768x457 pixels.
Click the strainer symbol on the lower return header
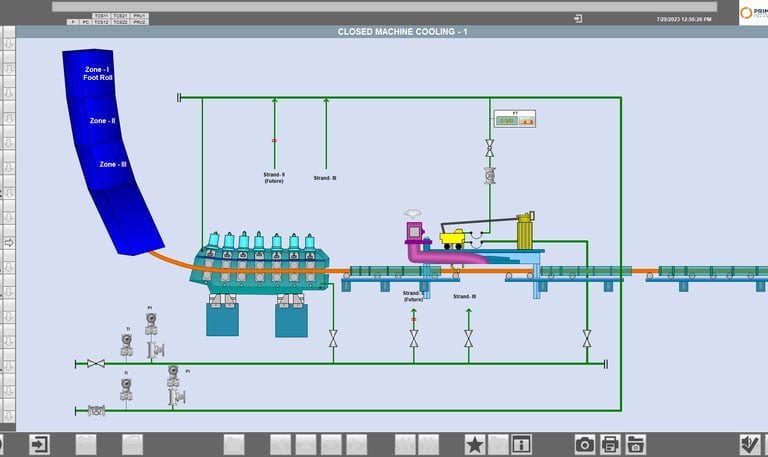96,410
